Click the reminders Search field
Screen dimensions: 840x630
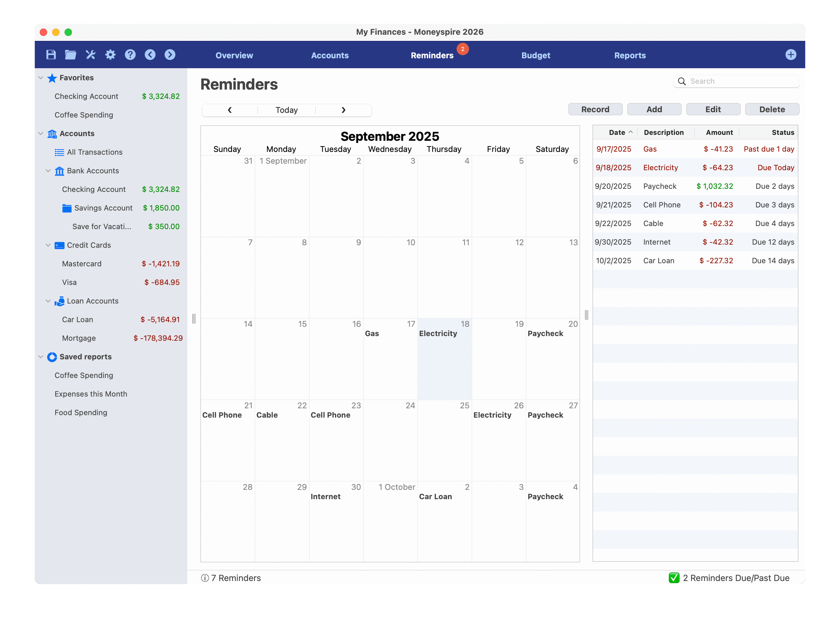click(740, 81)
